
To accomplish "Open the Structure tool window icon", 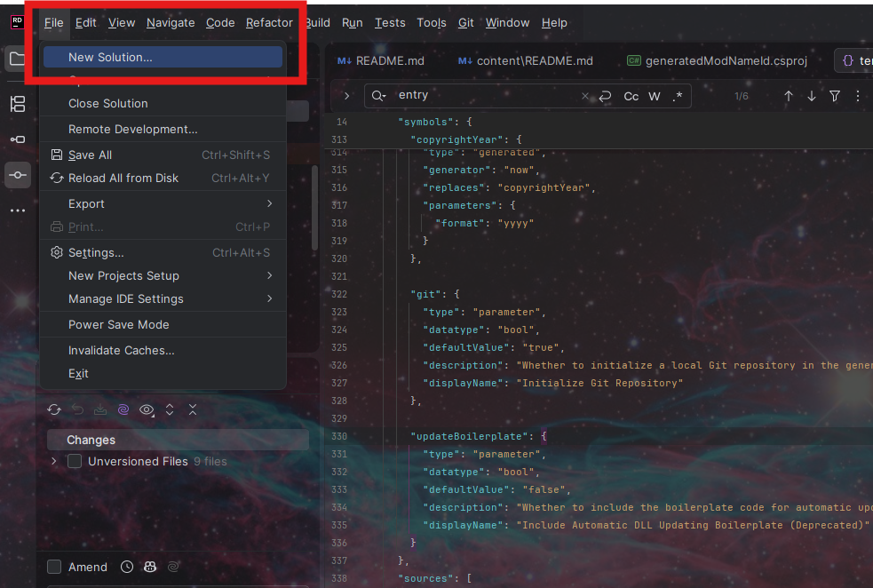I will (18, 104).
